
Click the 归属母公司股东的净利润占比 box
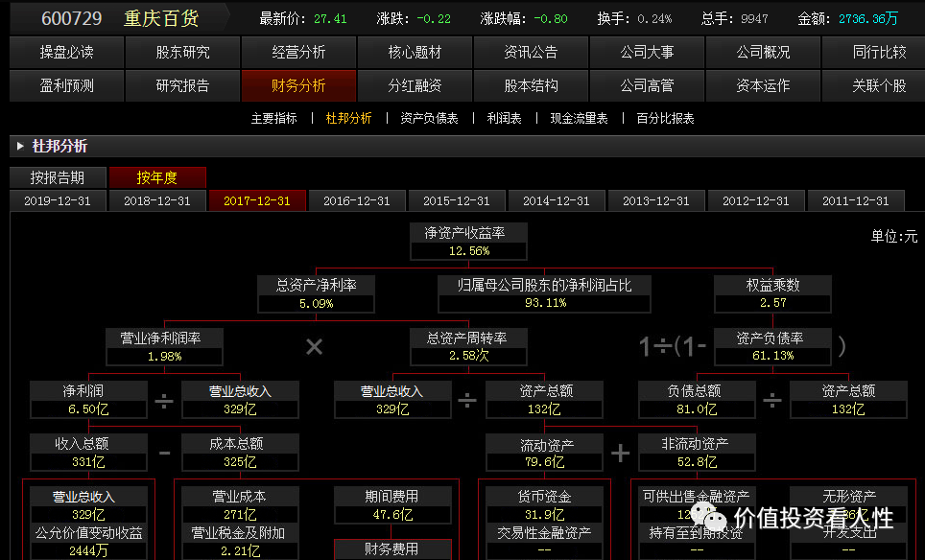pyautogui.click(x=544, y=294)
